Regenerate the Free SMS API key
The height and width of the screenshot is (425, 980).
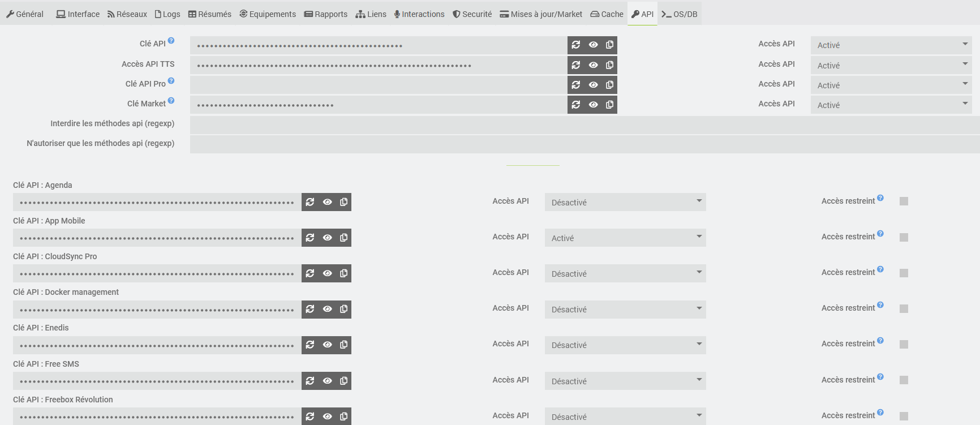tap(310, 381)
